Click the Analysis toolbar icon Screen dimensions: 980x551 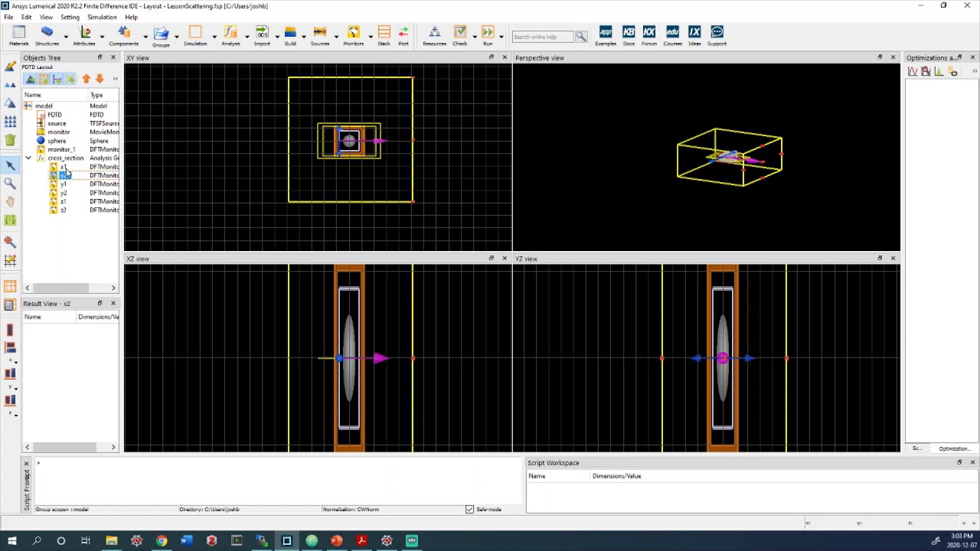[x=230, y=32]
